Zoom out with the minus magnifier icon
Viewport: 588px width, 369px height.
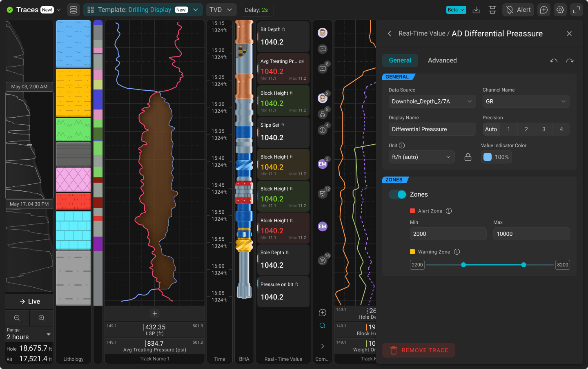point(17,318)
